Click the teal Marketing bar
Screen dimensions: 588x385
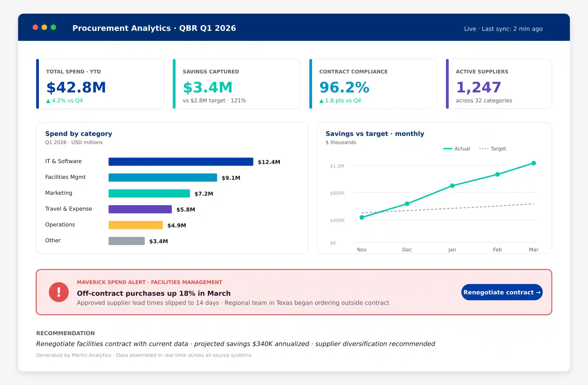(149, 193)
